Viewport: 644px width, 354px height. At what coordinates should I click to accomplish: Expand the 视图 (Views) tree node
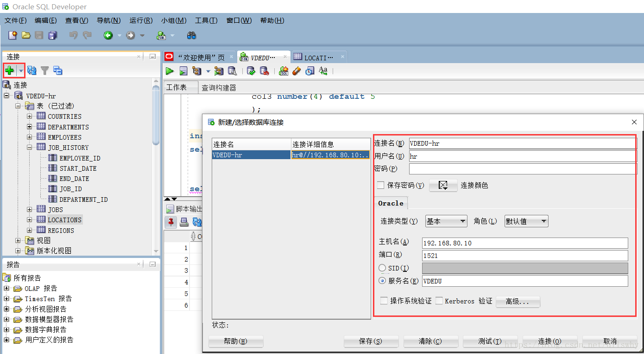pyautogui.click(x=18, y=240)
